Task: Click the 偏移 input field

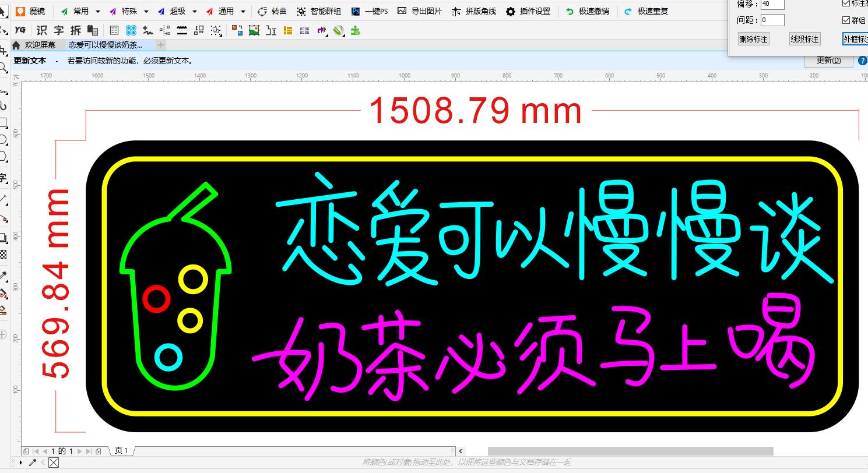Action: pos(772,3)
